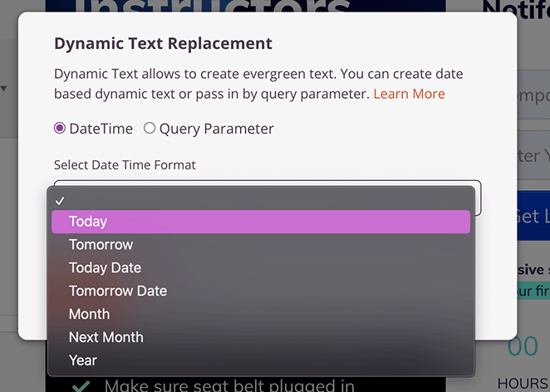This screenshot has width=550, height=392.
Task: Pick the Tomorrow Date option
Action: (x=261, y=291)
